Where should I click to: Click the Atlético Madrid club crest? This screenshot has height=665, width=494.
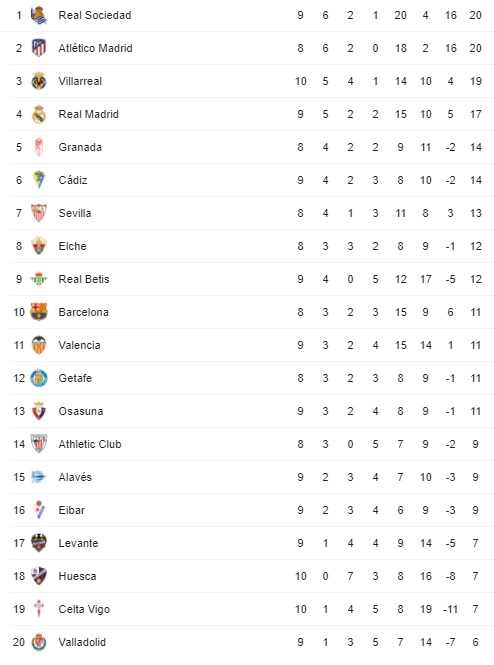(x=39, y=48)
